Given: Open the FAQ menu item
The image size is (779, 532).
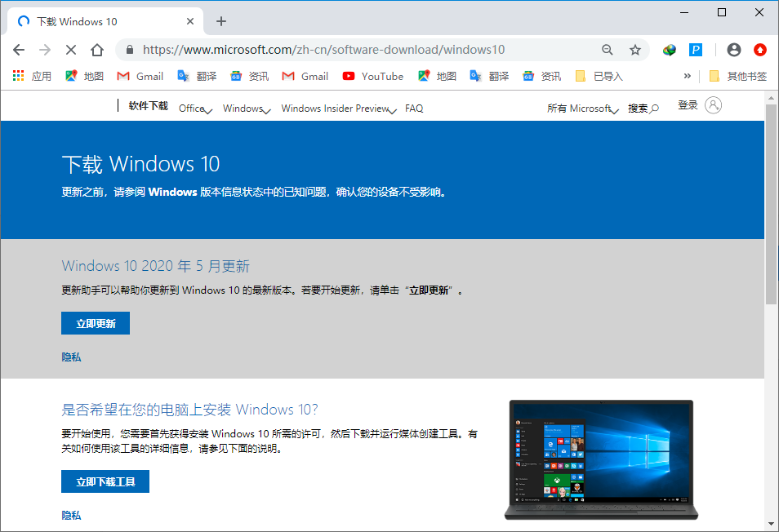Looking at the screenshot, I should pos(414,109).
